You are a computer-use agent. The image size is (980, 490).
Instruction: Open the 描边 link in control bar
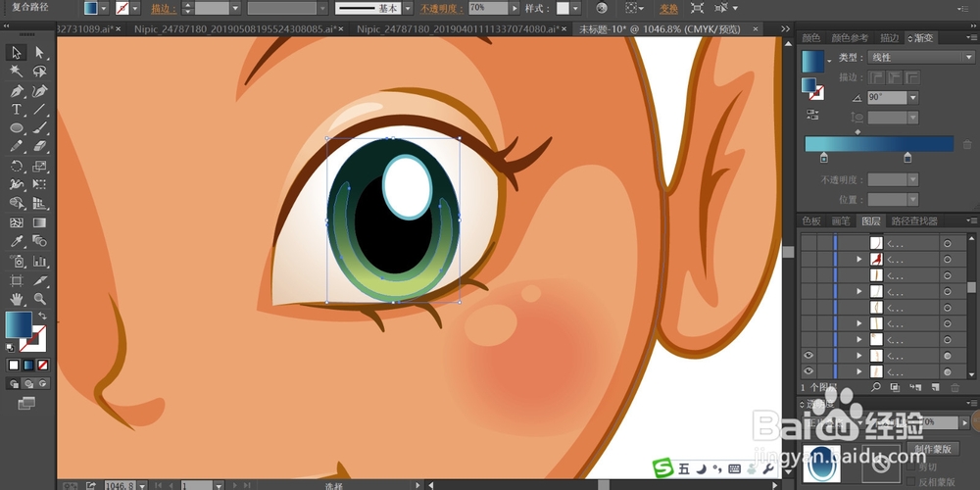pyautogui.click(x=164, y=9)
